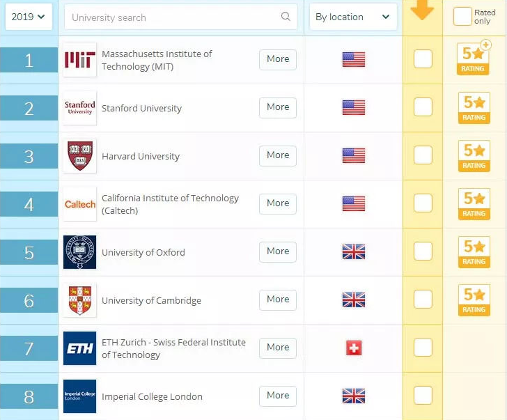Click More button for Harvard University
507x420 pixels.
point(278,155)
